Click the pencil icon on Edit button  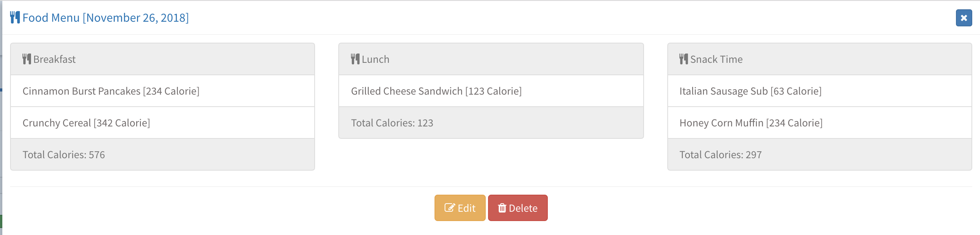click(x=449, y=208)
